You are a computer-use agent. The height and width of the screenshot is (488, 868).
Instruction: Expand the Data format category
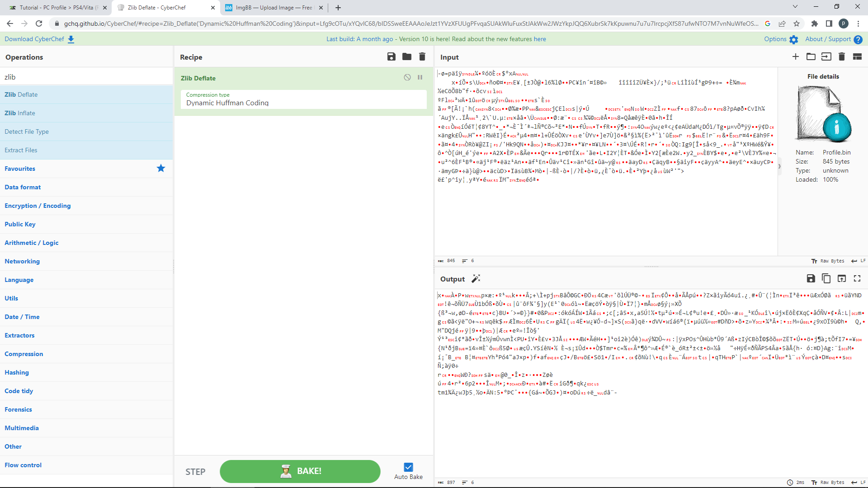click(86, 187)
